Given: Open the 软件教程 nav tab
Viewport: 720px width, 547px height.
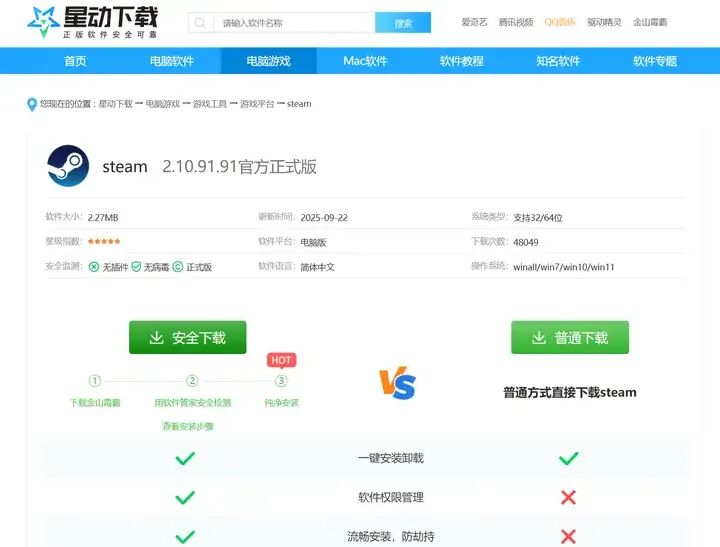Looking at the screenshot, I should (461, 61).
